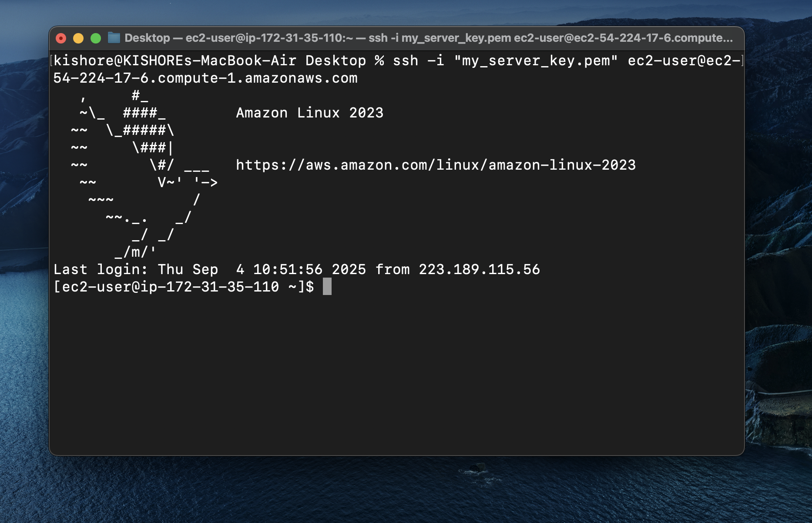The height and width of the screenshot is (523, 812).
Task: Click the Desktop folder icon in the title bar
Action: click(x=114, y=38)
